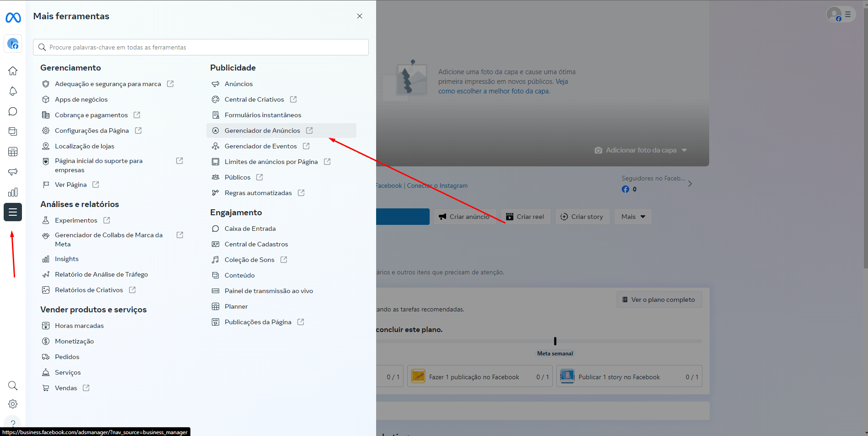This screenshot has height=436, width=868.
Task: Open the planner grid icon in sidebar
Action: [13, 152]
